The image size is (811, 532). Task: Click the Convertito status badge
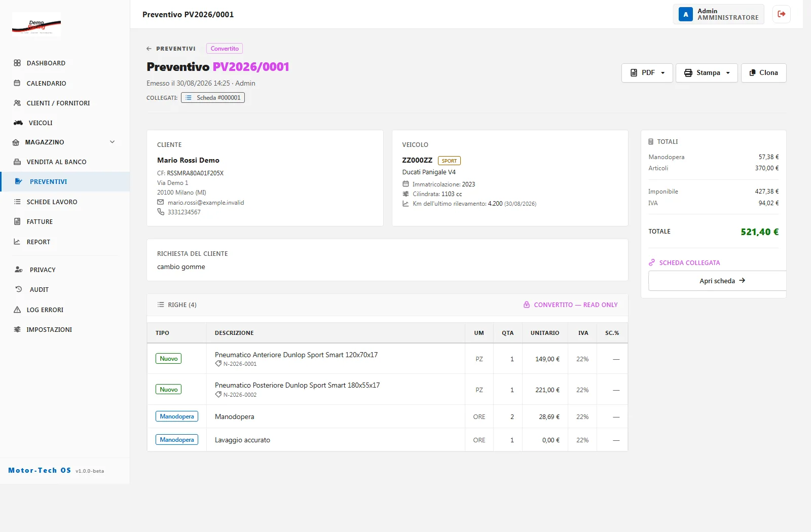tap(225, 49)
